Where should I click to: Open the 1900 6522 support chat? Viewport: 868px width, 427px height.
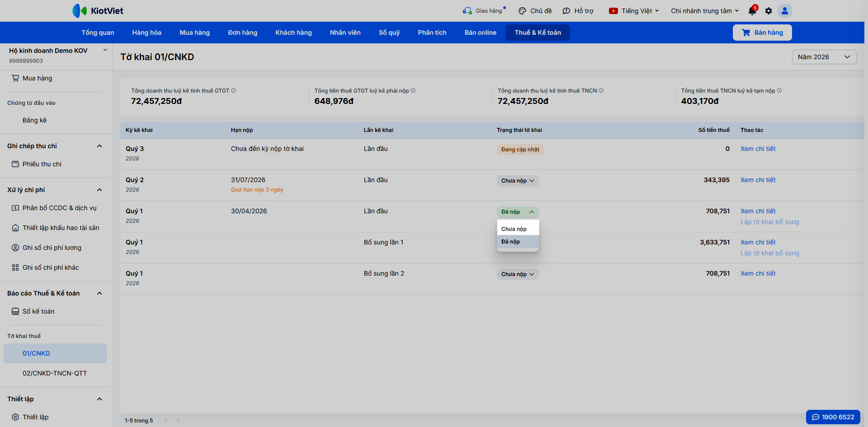pos(833,417)
